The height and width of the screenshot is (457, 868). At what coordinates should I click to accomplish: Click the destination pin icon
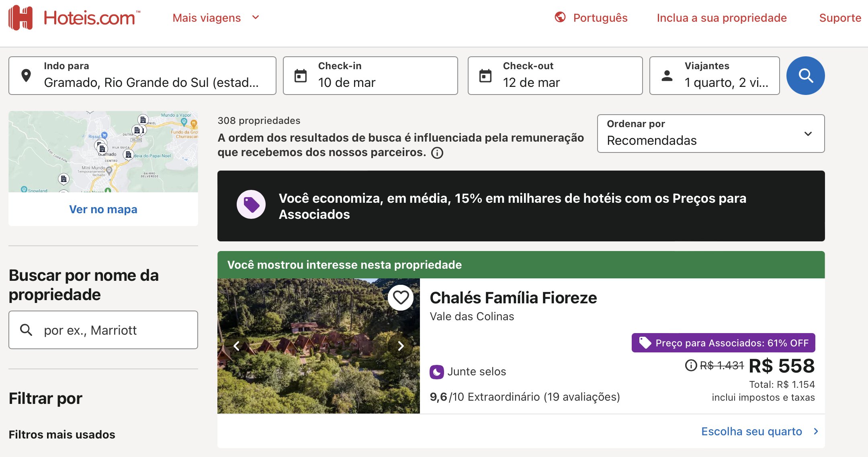(26, 76)
